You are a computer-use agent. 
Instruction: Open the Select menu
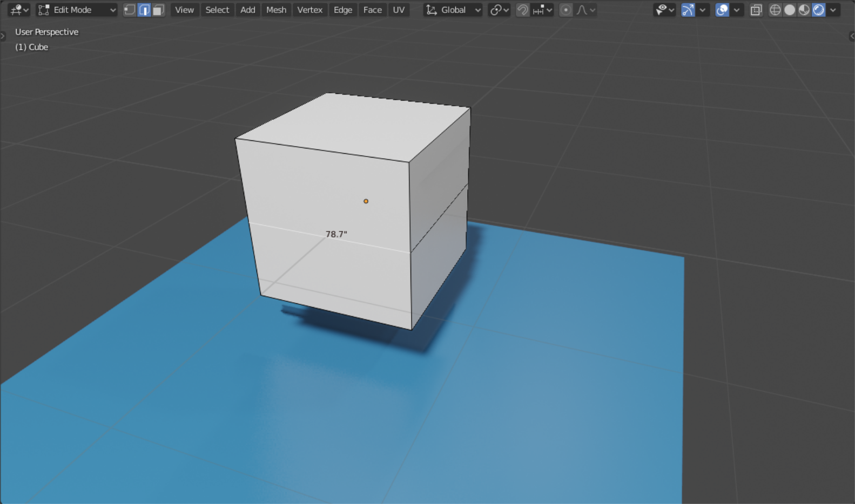click(217, 10)
